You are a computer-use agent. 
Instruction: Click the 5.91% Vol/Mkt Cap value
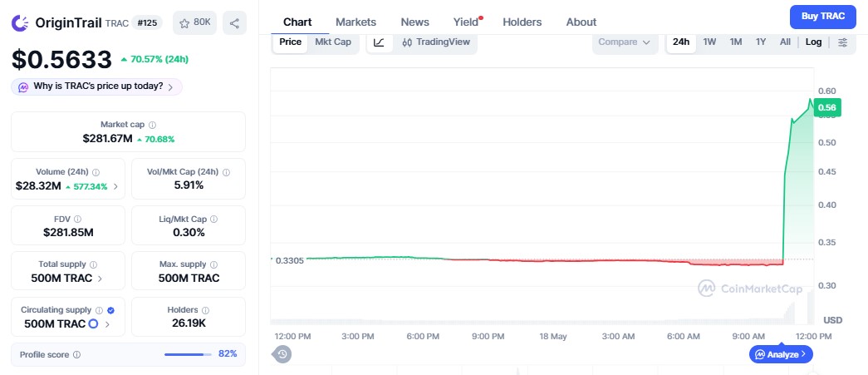pyautogui.click(x=189, y=185)
